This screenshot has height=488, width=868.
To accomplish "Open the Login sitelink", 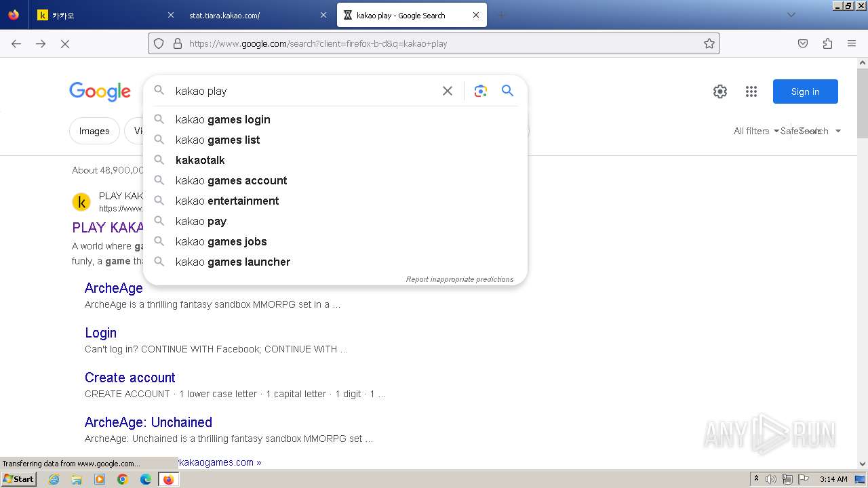I will (x=101, y=333).
